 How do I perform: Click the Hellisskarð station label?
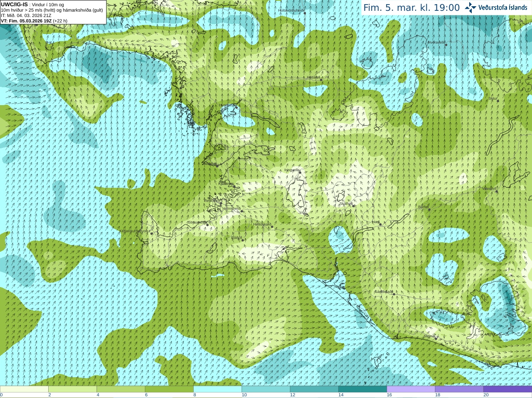coord(262,224)
